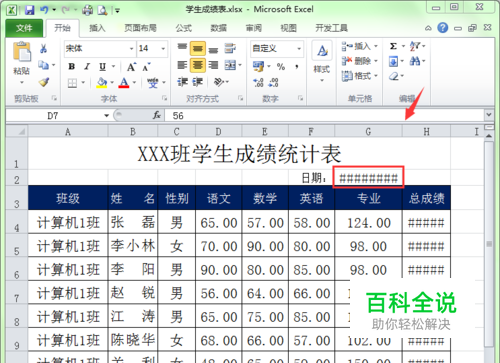The height and width of the screenshot is (363, 500).
Task: Click the blue Help question mark icon
Action: coord(443,28)
